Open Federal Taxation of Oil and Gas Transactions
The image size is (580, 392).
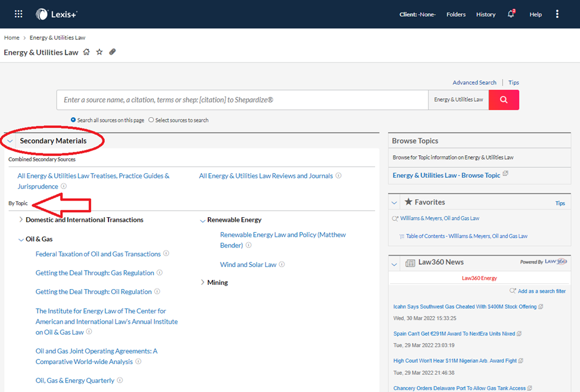tap(98, 254)
